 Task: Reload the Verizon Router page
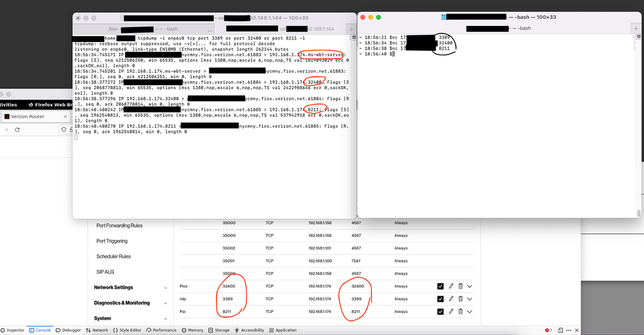click(17, 130)
